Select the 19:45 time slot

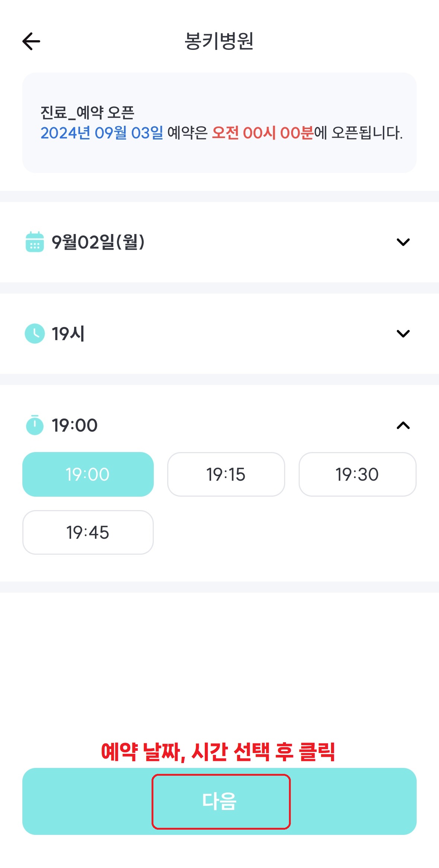click(88, 532)
